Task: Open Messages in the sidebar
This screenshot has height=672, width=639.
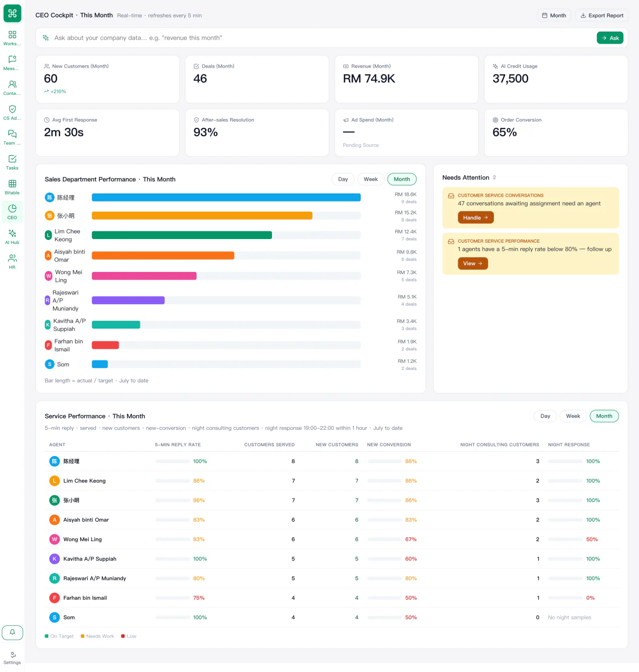Action: click(12, 63)
